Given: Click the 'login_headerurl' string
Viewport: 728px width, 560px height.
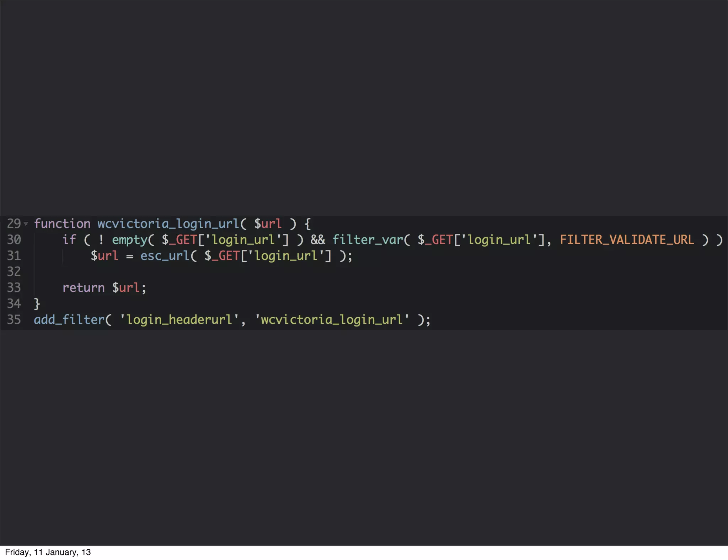Looking at the screenshot, I should 179,319.
